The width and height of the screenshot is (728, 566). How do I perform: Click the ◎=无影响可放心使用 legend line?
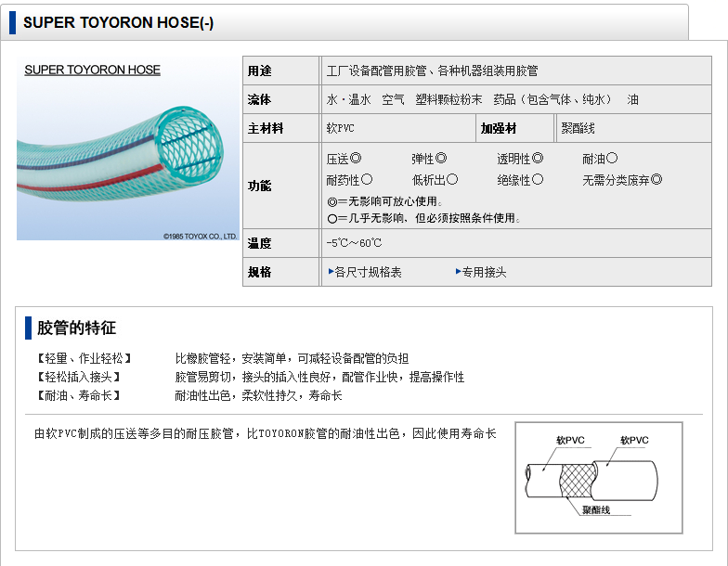tap(384, 201)
